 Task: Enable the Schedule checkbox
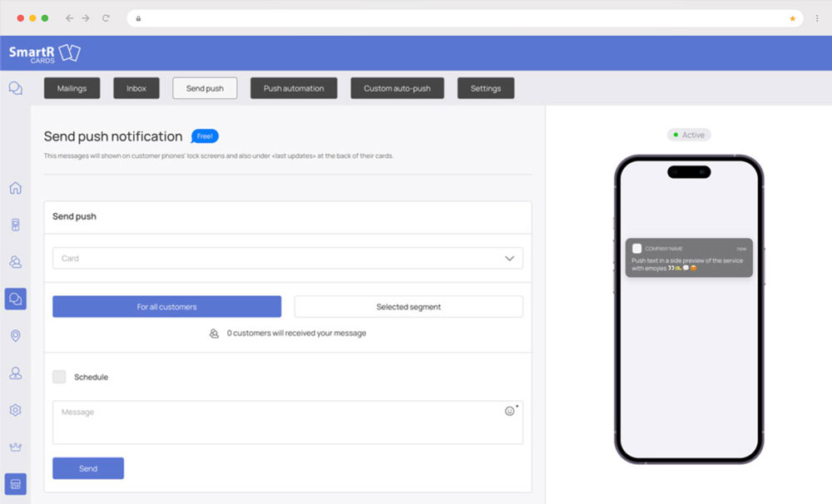pyautogui.click(x=59, y=377)
